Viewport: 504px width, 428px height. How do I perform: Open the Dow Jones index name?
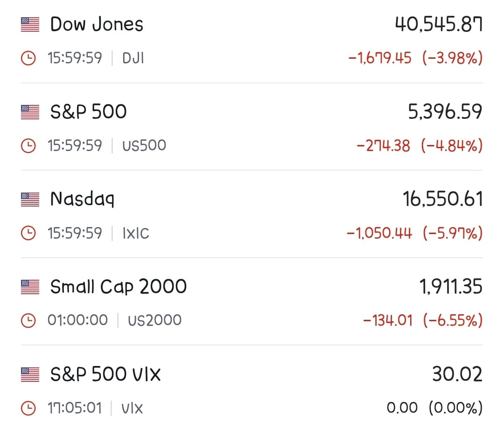[97, 24]
